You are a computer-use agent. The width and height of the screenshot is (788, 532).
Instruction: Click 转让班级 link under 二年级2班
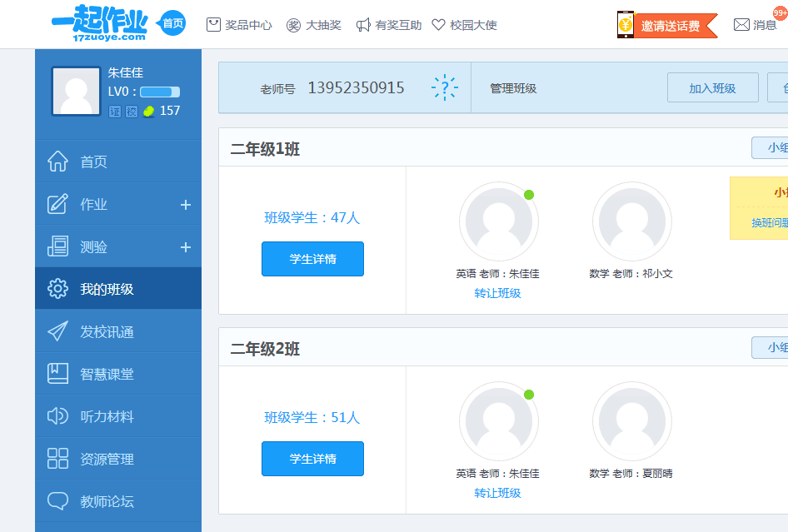497,493
